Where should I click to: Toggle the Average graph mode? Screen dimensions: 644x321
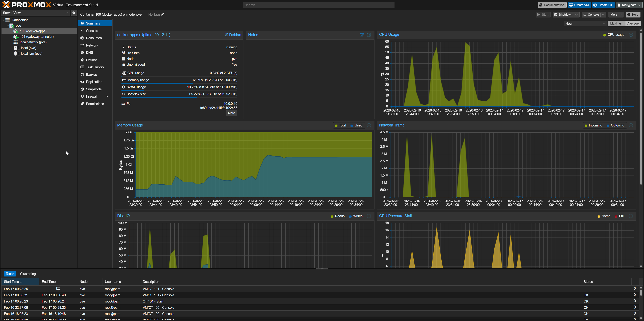pyautogui.click(x=633, y=24)
